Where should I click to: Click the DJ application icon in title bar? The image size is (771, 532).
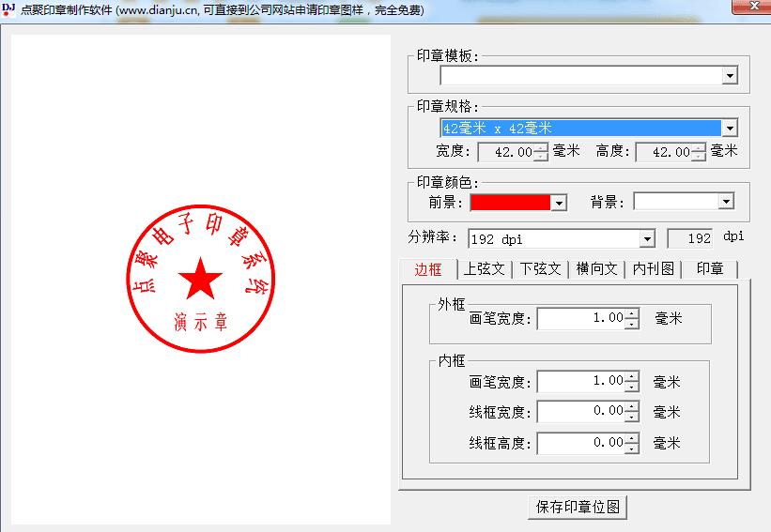pyautogui.click(x=9, y=9)
